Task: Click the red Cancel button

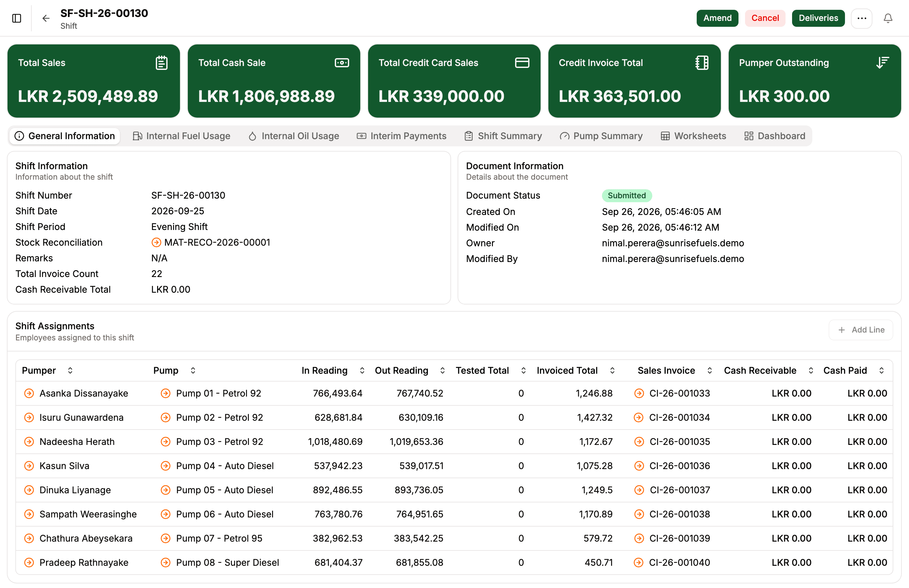Action: (765, 18)
